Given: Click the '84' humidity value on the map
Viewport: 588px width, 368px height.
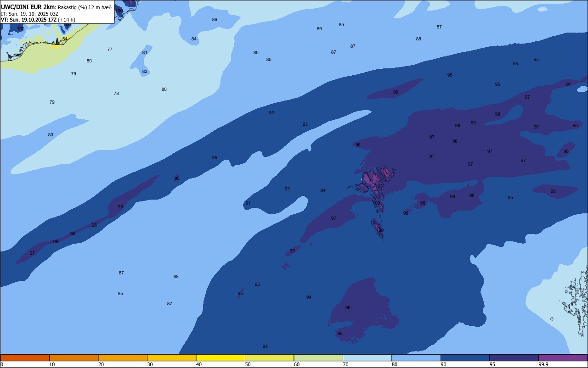Looking at the screenshot, I should click(194, 39).
